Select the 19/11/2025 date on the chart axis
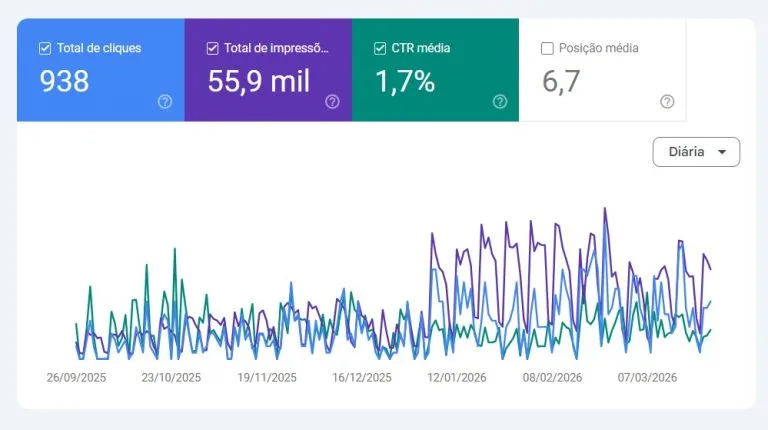The width and height of the screenshot is (768, 430). (x=267, y=378)
